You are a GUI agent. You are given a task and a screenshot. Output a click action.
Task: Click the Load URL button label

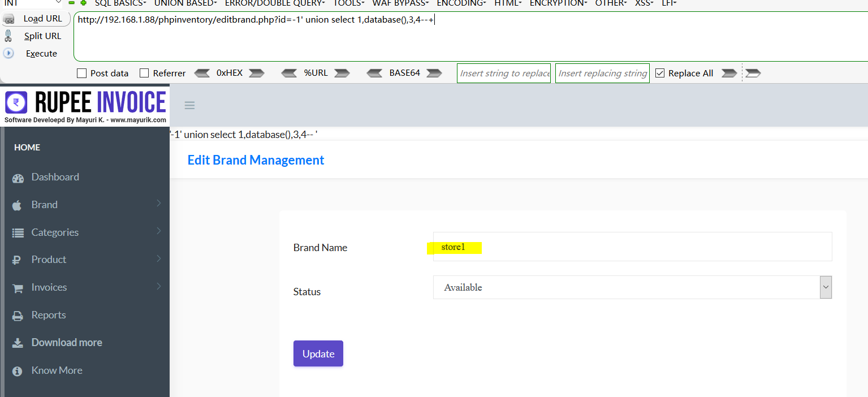coord(43,19)
